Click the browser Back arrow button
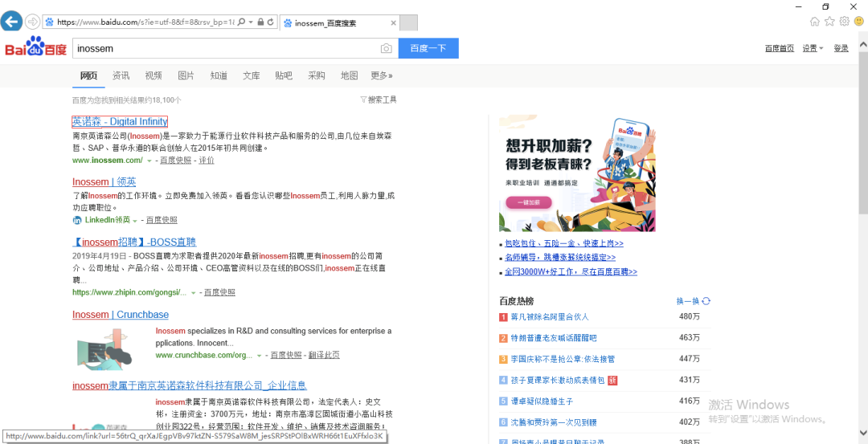 (11, 22)
